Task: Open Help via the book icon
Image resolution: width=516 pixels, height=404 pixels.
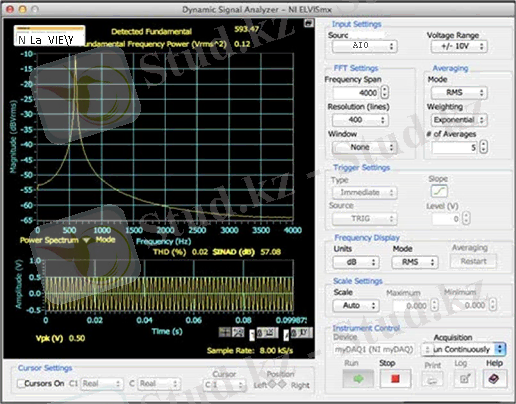Action: [x=494, y=379]
